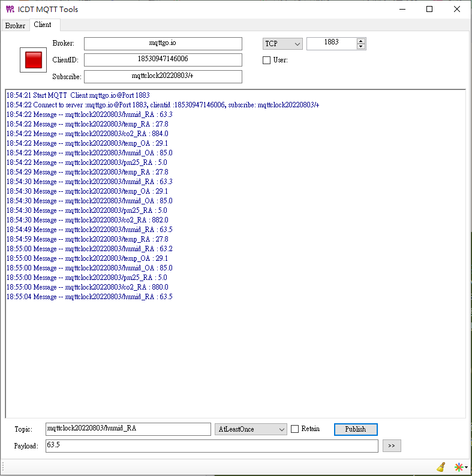Toggle the Retain checkbox
This screenshot has height=476, width=472.
(x=294, y=429)
